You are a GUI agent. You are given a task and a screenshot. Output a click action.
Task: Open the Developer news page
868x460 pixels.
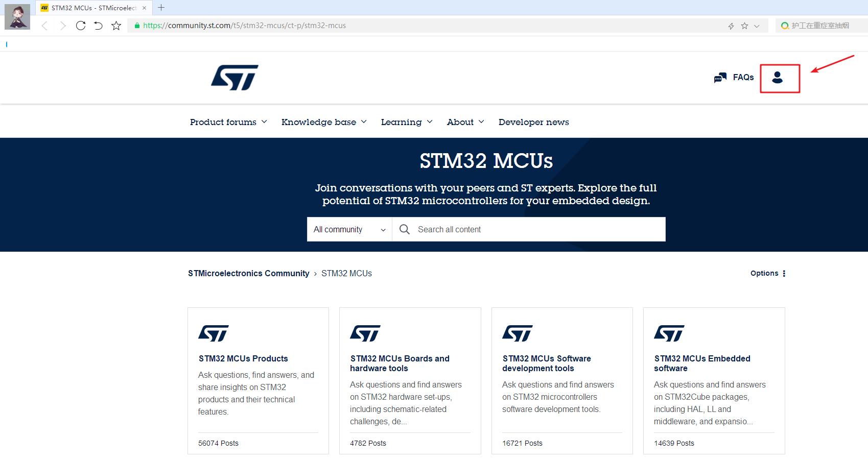[534, 122]
